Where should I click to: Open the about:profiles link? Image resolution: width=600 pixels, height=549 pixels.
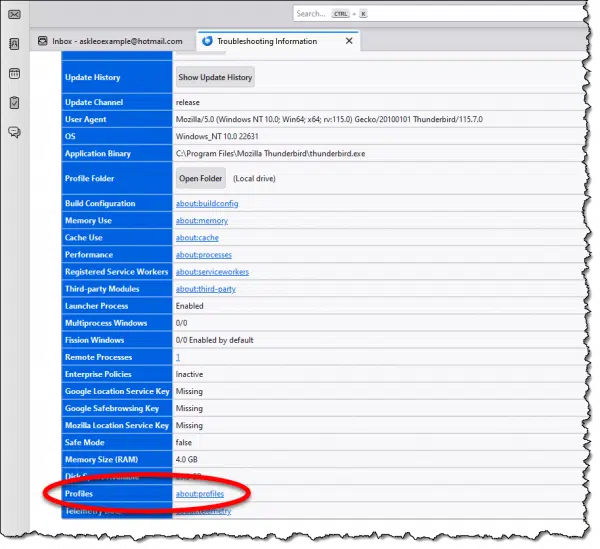click(200, 494)
